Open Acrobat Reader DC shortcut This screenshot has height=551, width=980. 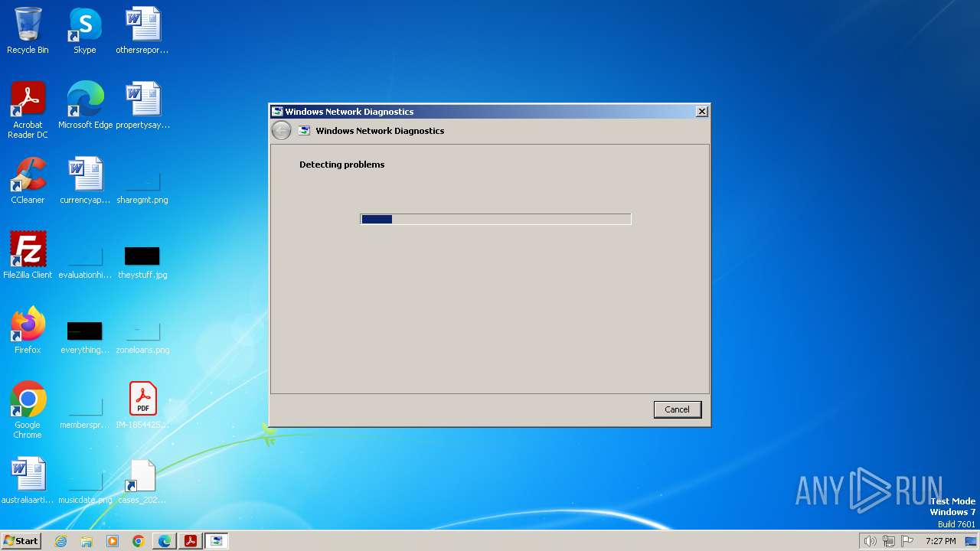coord(28,110)
